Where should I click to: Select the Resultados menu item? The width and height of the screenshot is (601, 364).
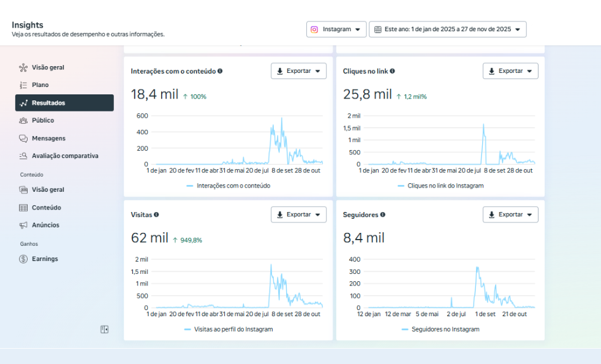(x=64, y=103)
